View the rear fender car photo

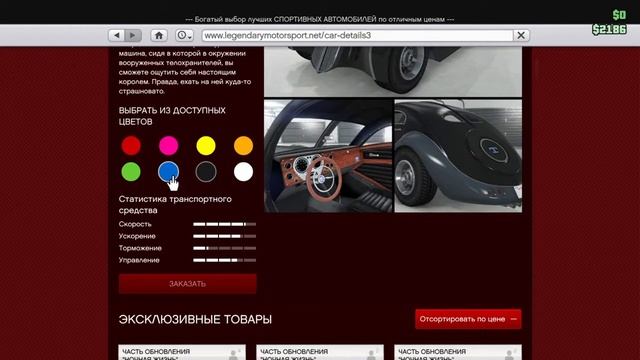point(458,156)
